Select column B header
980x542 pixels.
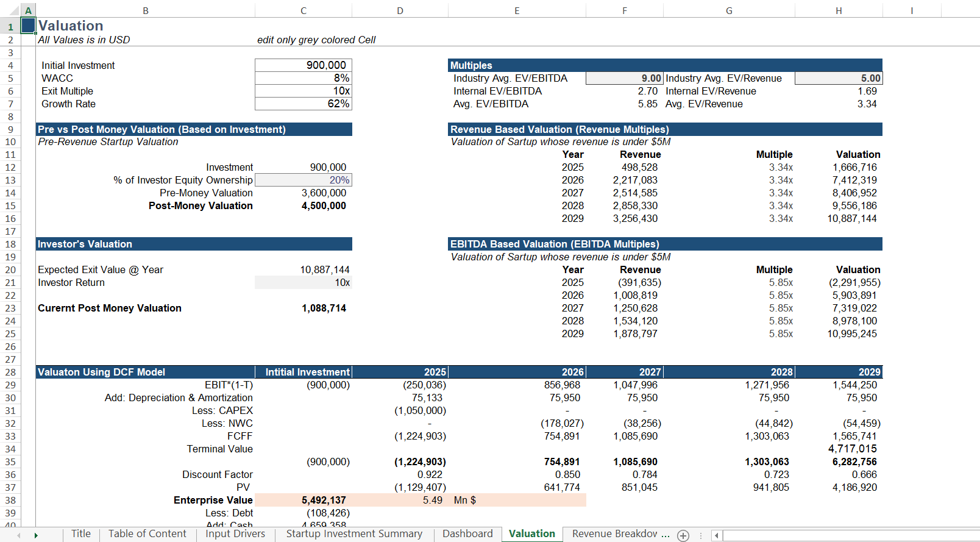pos(146,10)
